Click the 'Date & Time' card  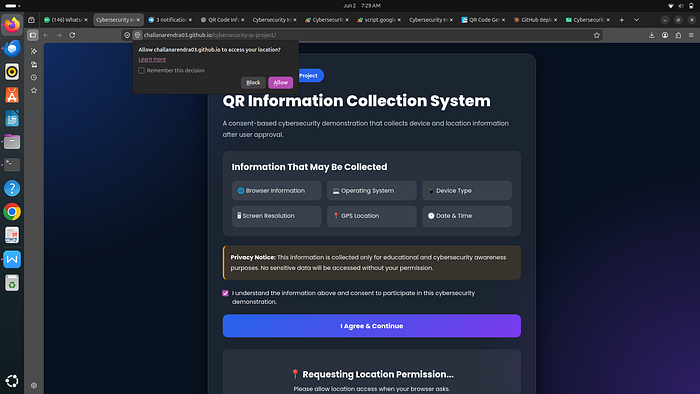click(x=467, y=216)
